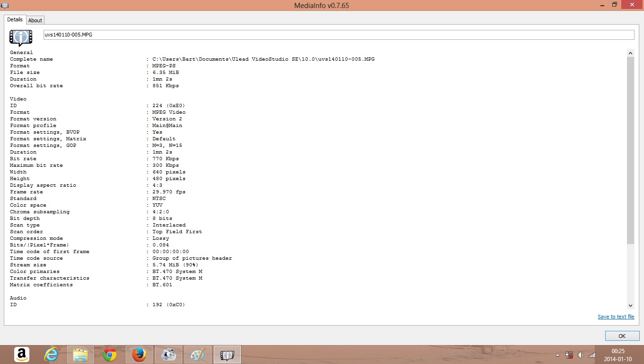
Task: Click the 'Format settings, Matrix' label
Action: pos(48,139)
